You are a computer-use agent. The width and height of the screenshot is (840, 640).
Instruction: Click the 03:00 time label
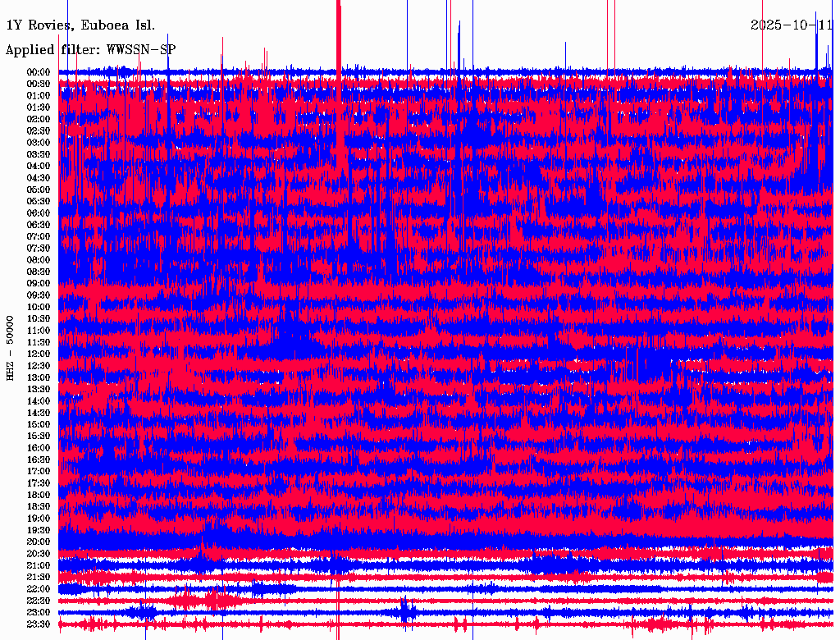point(39,143)
